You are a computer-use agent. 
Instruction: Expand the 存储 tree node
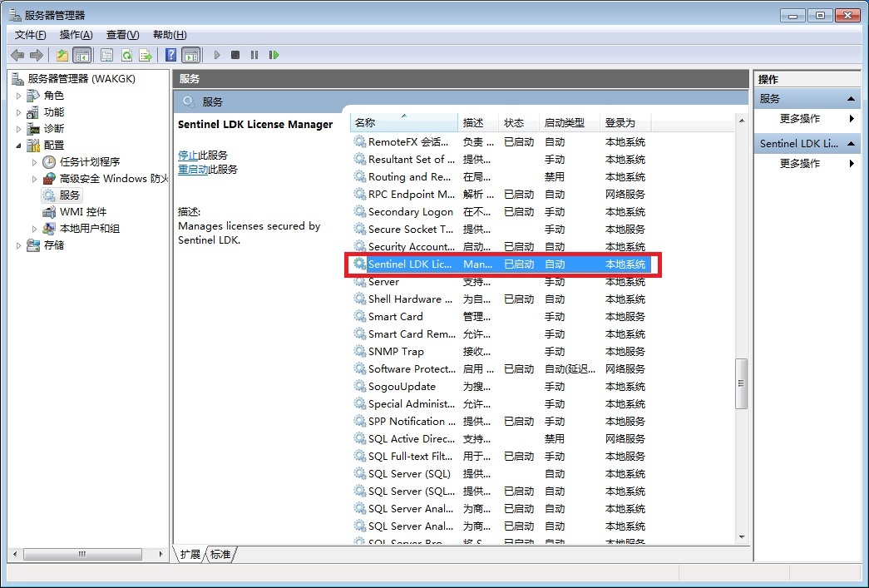pyautogui.click(x=19, y=245)
